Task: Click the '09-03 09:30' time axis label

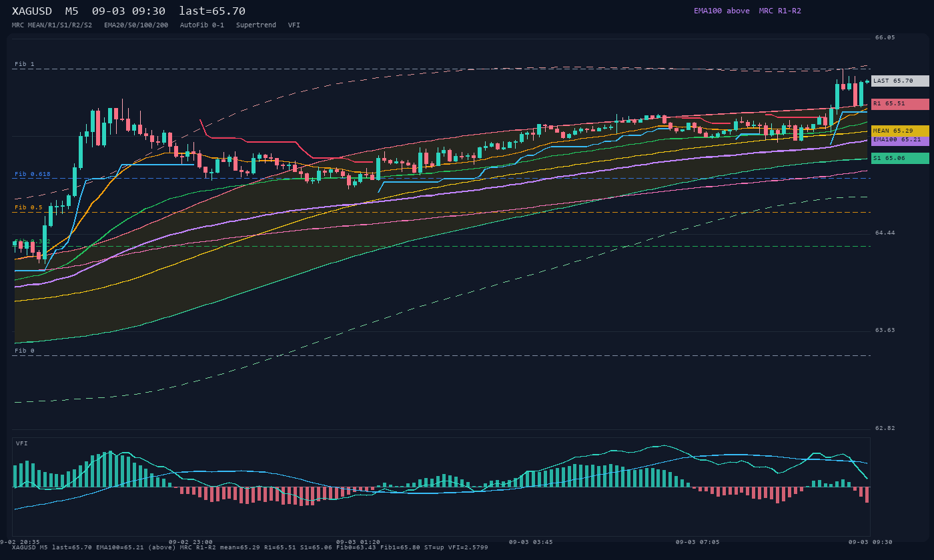Action: pyautogui.click(x=871, y=542)
